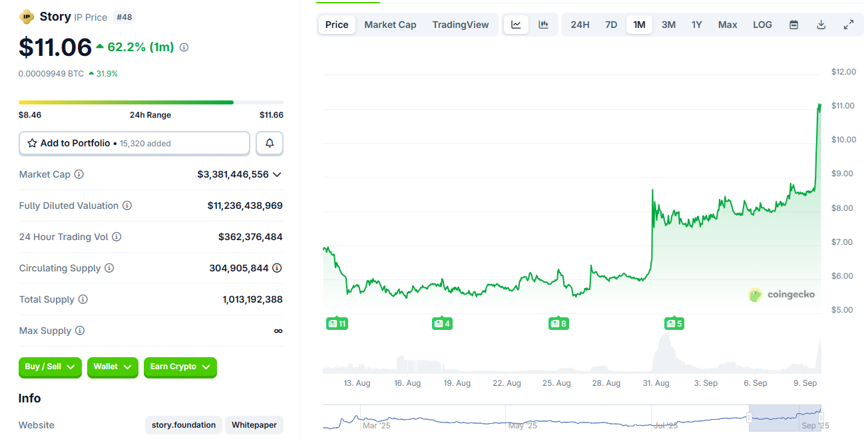Expand the Wallet dropdown
Image resolution: width=868 pixels, height=441 pixels.
[x=112, y=367]
